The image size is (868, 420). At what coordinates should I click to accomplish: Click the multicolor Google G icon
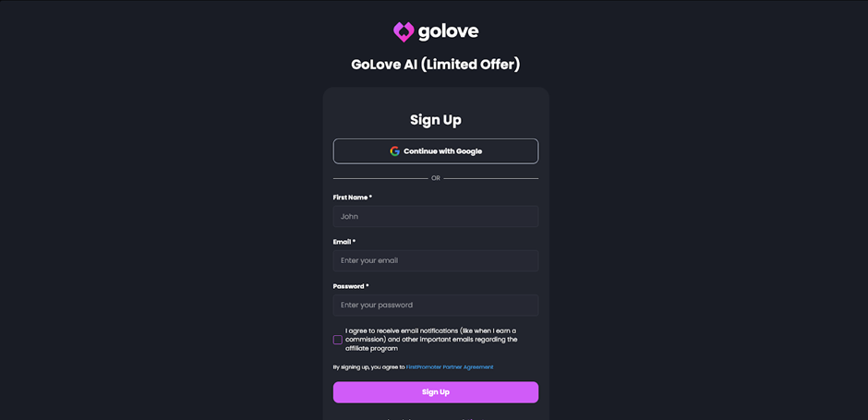coord(394,151)
